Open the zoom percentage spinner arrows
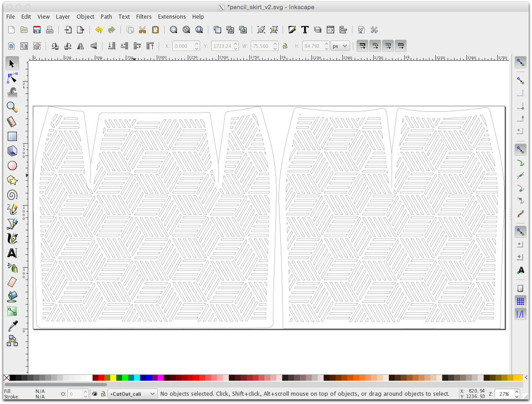 pyautogui.click(x=516, y=394)
